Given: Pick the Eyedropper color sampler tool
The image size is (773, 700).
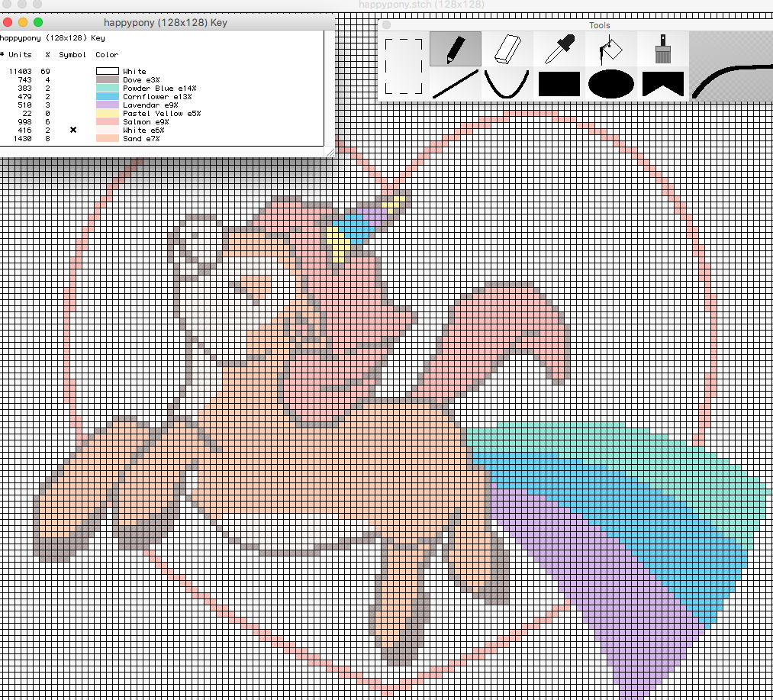Looking at the screenshot, I should tap(559, 49).
